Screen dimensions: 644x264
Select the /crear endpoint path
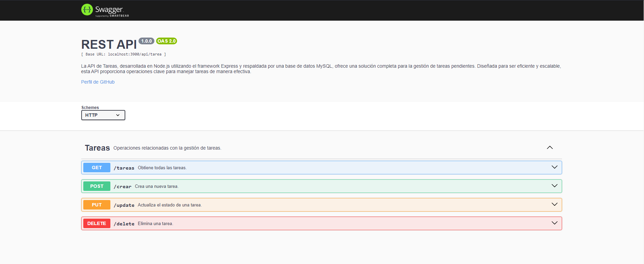pos(123,186)
